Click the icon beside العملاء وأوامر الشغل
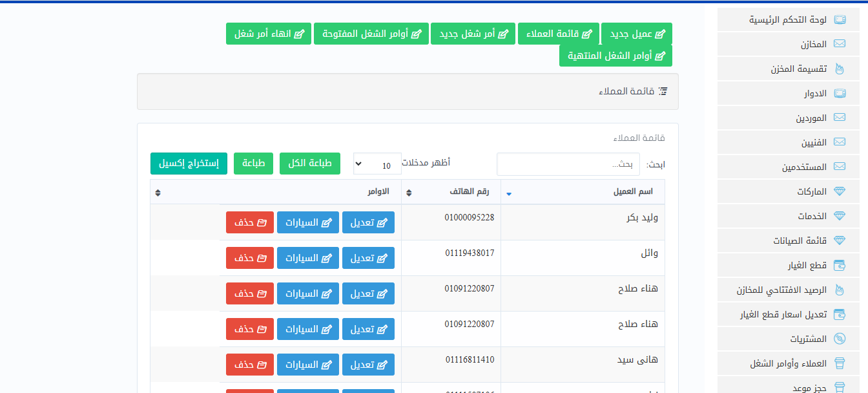Screen dimensions: 868x393 [840, 363]
